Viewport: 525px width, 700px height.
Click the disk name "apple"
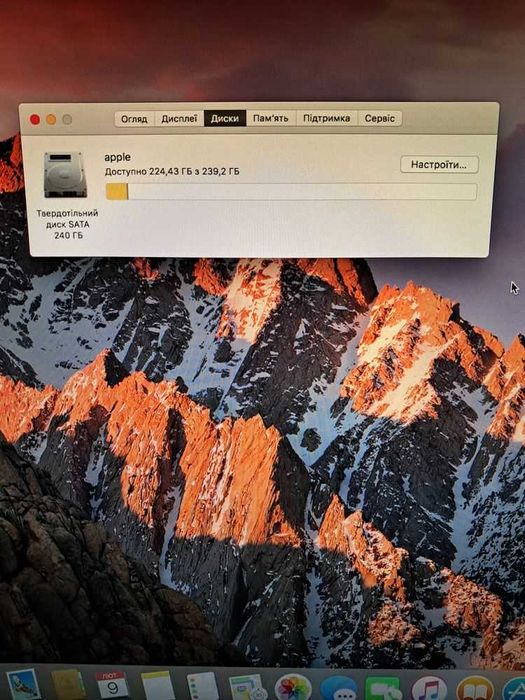pos(117,157)
